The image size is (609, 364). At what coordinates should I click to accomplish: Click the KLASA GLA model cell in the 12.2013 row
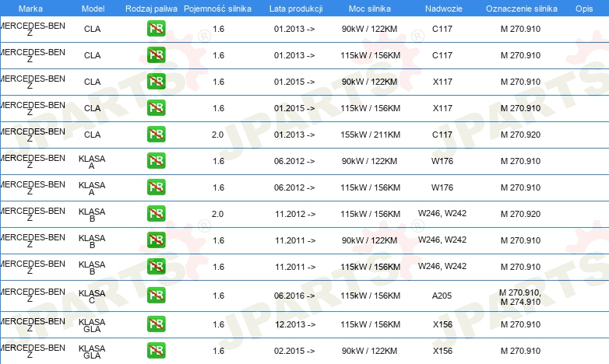point(92,326)
